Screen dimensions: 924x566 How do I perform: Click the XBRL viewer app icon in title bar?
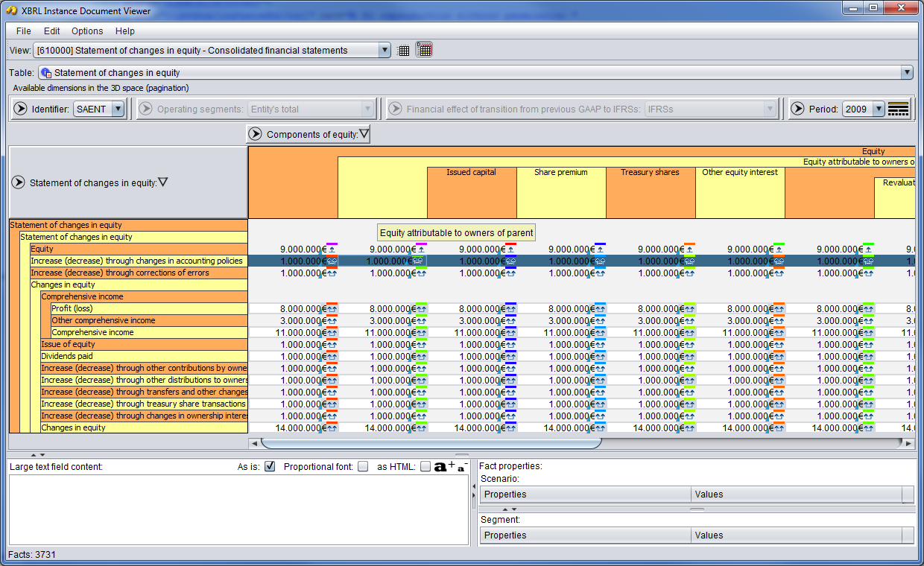[12, 10]
